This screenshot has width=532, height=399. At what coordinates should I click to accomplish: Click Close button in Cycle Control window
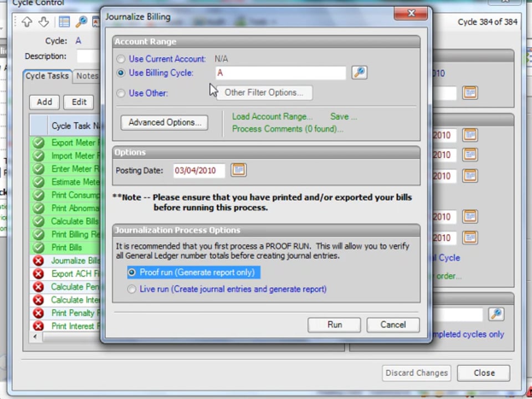coord(484,373)
